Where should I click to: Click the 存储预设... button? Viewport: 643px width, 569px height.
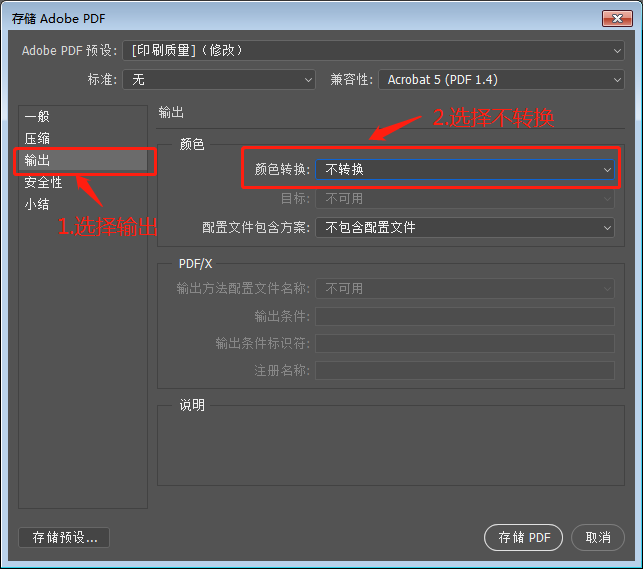pos(64,537)
